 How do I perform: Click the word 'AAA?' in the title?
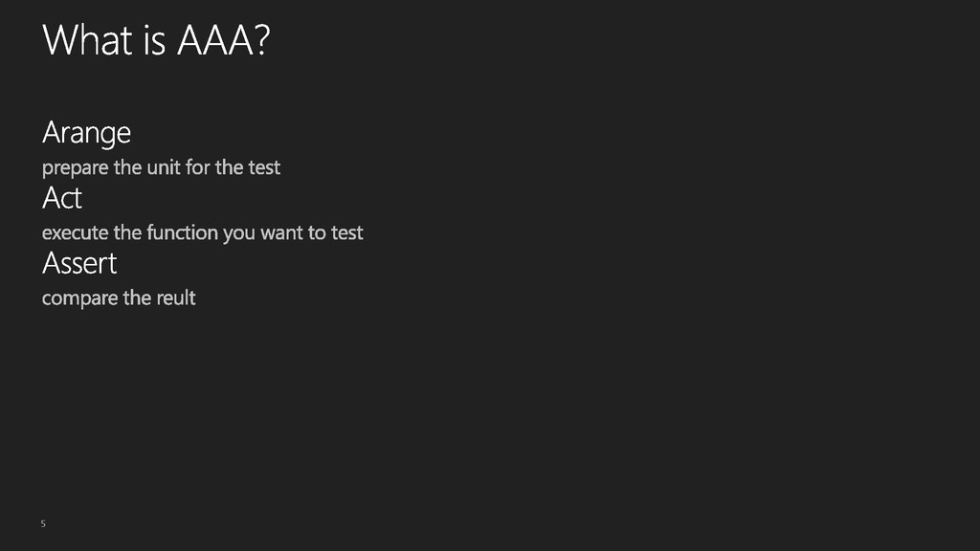(224, 40)
